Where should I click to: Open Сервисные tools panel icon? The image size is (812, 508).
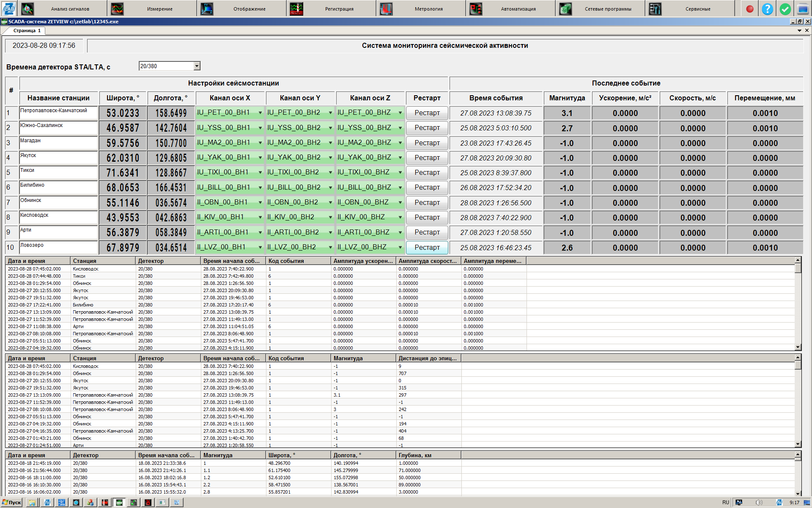click(x=655, y=9)
